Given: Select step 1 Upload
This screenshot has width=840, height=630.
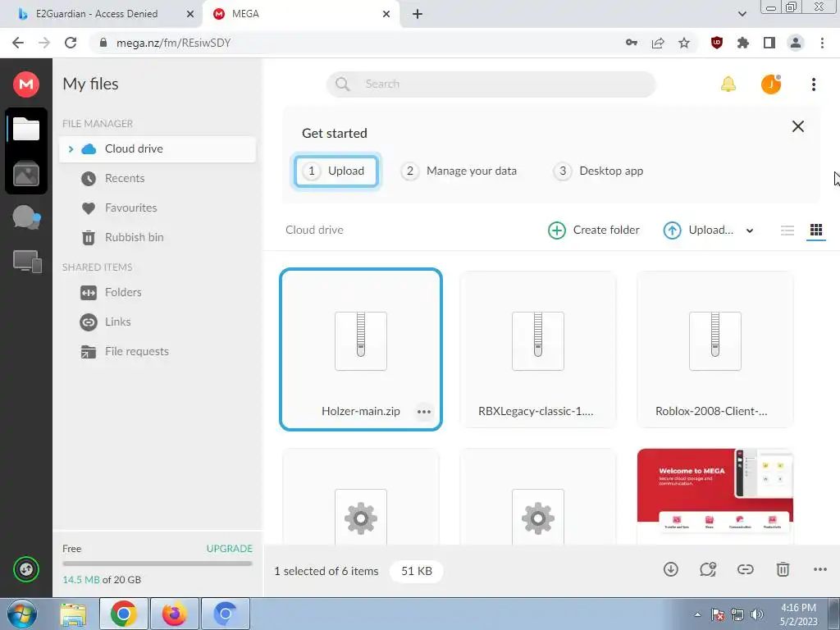Looking at the screenshot, I should pos(336,171).
